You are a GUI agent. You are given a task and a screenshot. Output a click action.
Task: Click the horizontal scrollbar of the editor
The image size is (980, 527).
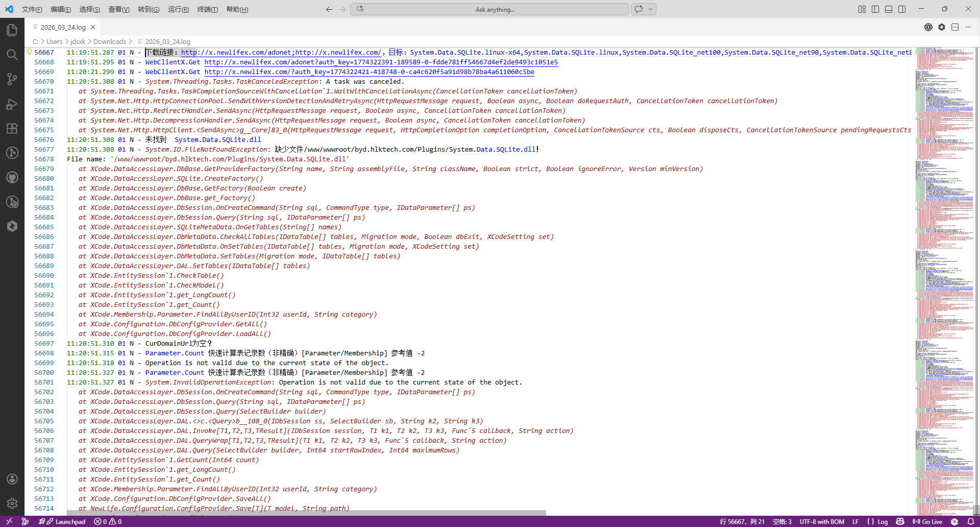(x=306, y=513)
